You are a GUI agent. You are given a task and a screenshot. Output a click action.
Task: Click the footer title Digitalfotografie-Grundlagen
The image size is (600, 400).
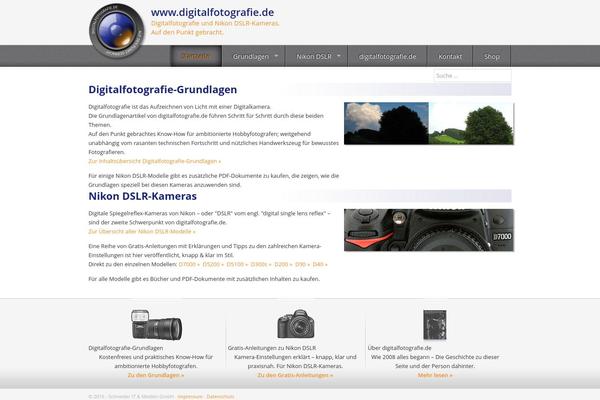(126, 348)
